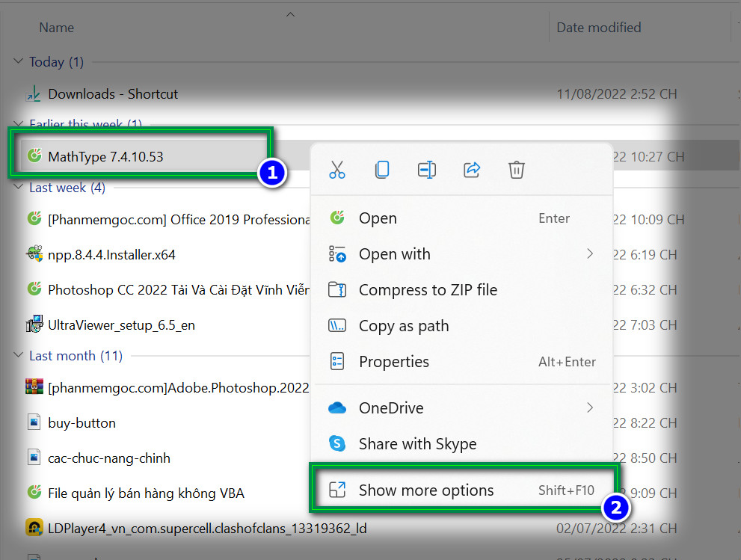Click the Share icon in context menu

point(472,170)
